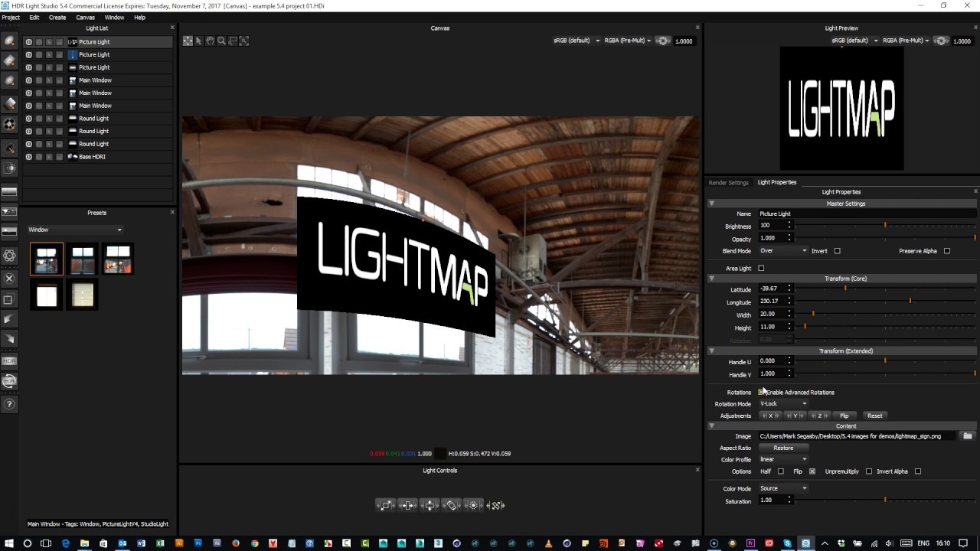
Task: Toggle the Preserve Alpha checkbox
Action: (947, 251)
